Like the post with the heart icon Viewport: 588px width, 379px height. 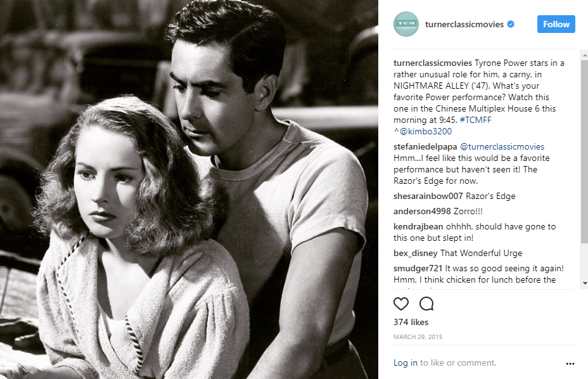(x=401, y=304)
